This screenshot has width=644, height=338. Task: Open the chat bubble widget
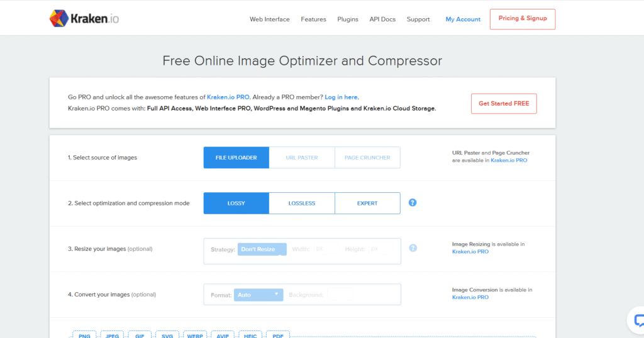(638, 320)
